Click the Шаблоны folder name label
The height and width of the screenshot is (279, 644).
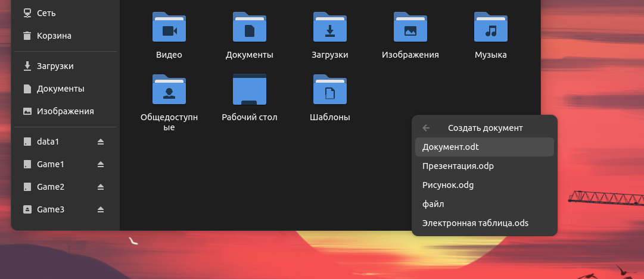pos(330,117)
